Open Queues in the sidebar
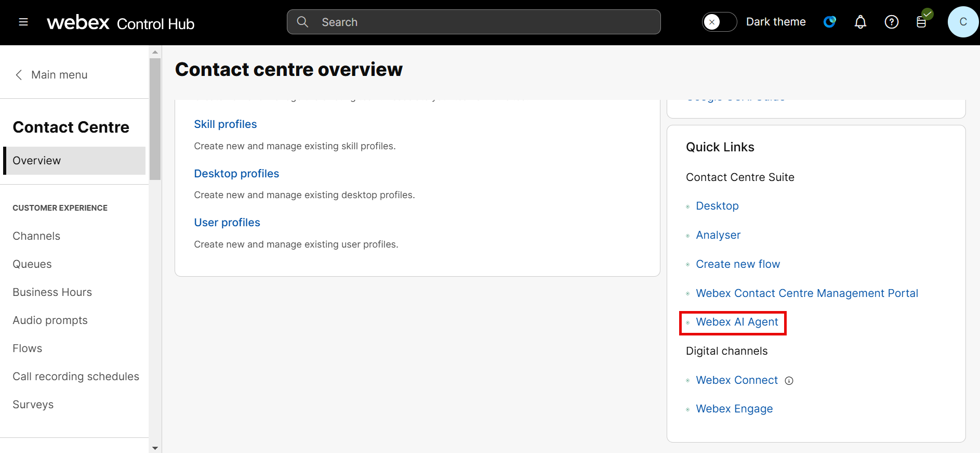The height and width of the screenshot is (453, 980). pyautogui.click(x=32, y=264)
